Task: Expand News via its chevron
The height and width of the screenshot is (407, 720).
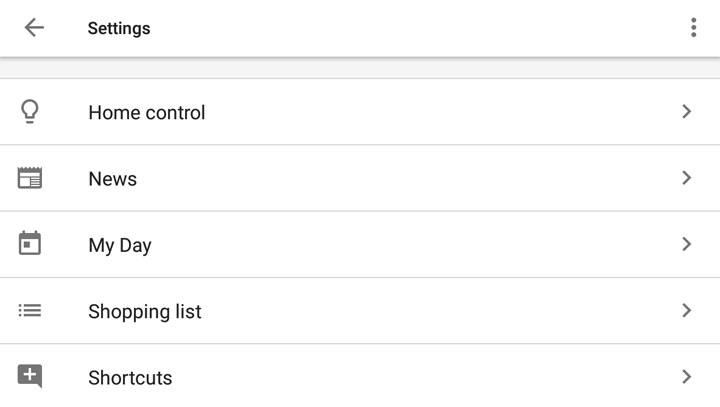Action: pyautogui.click(x=686, y=178)
